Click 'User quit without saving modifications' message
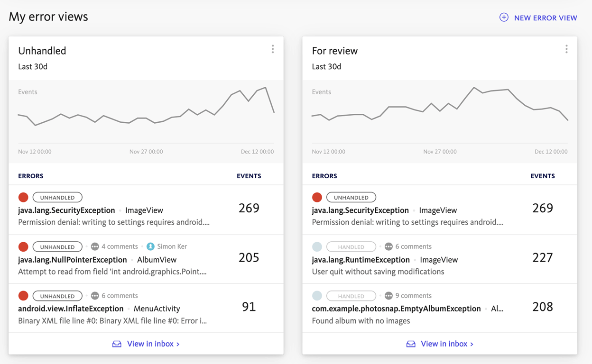Screen dimensions: 592x364 [x=378, y=272]
